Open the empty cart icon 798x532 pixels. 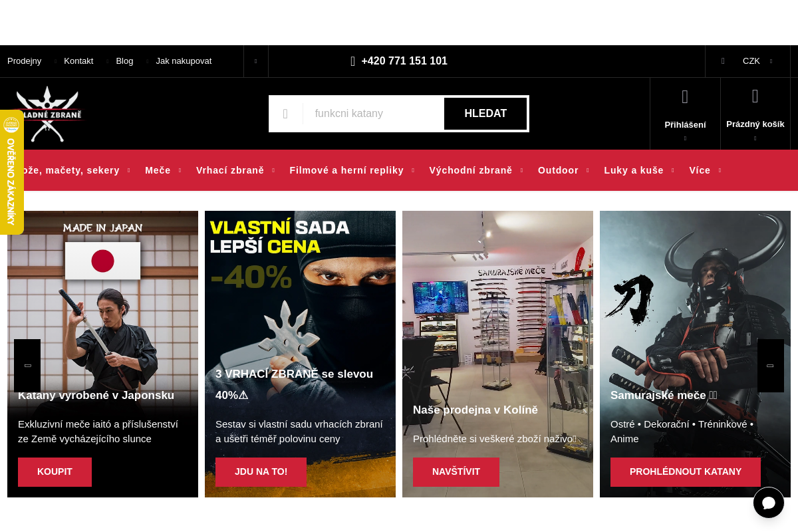tap(755, 96)
